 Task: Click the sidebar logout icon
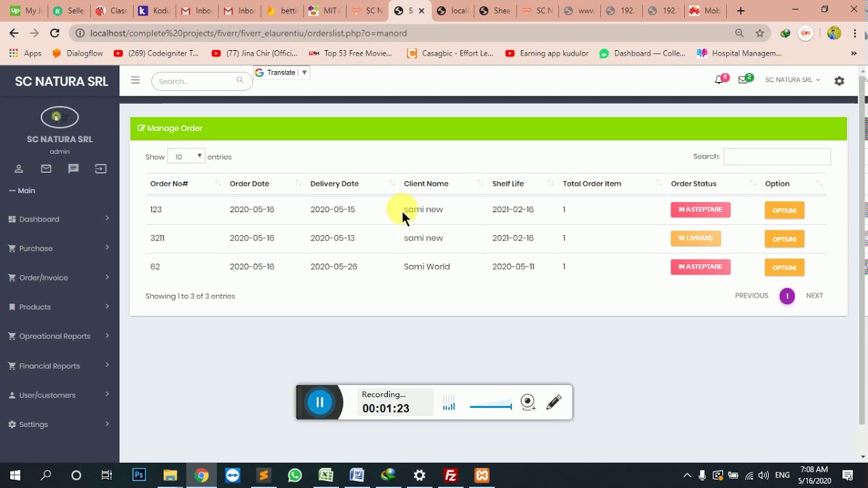100,169
